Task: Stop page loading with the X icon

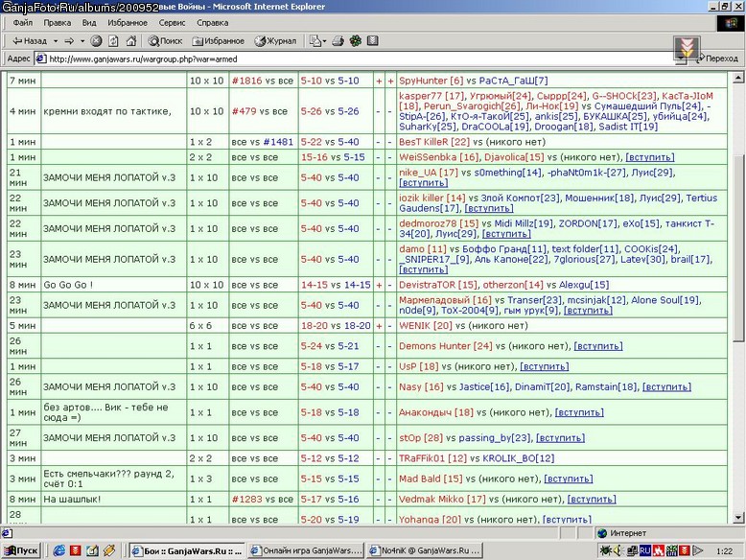Action: pyautogui.click(x=96, y=41)
